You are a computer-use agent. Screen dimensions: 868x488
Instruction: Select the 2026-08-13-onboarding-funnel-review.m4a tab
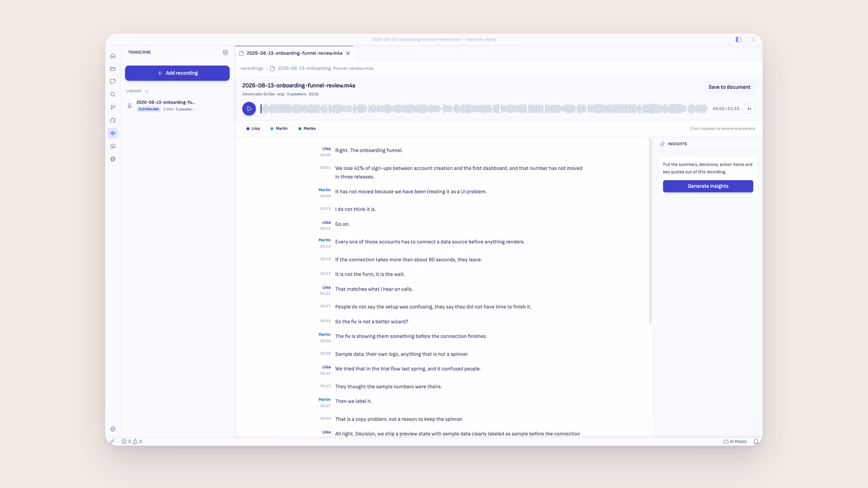295,53
